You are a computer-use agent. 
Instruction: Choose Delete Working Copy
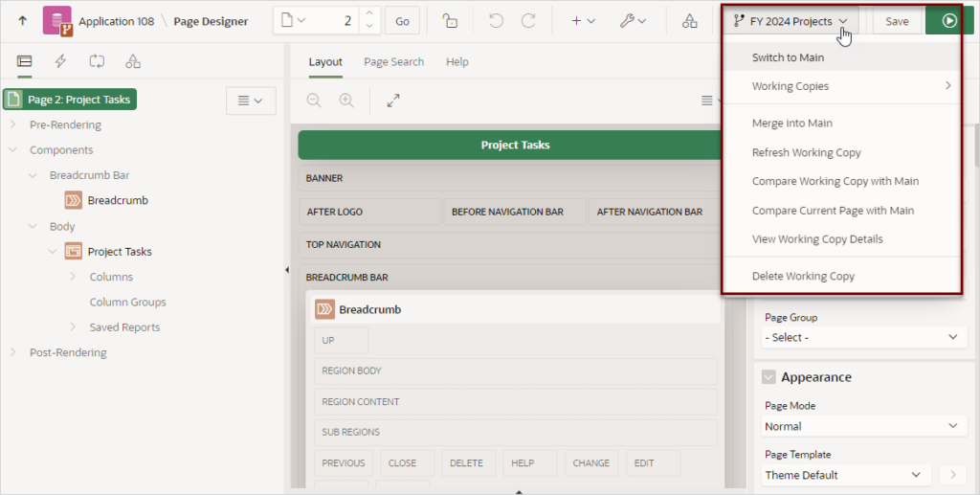pyautogui.click(x=841, y=276)
